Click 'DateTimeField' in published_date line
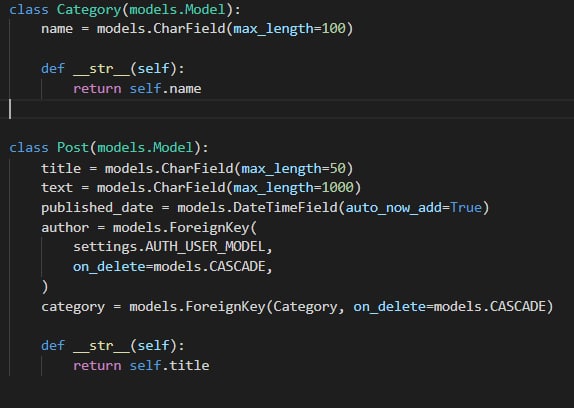574x408 pixels. click(x=285, y=207)
